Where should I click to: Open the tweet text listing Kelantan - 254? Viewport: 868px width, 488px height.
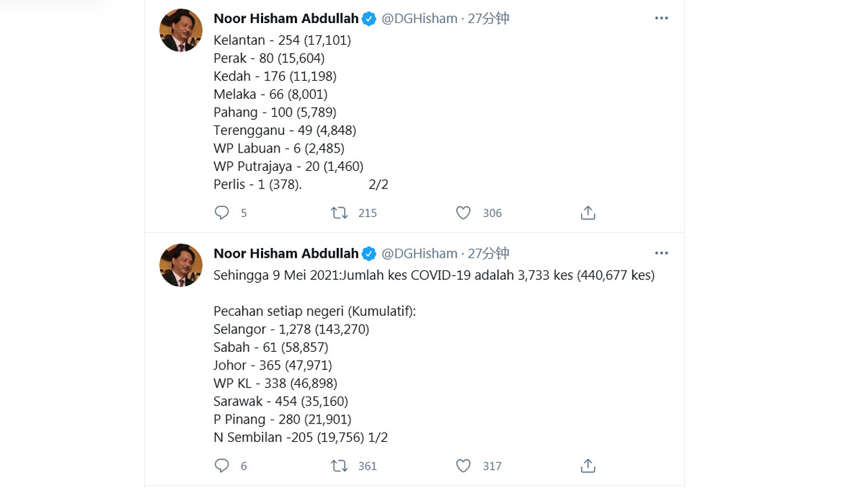point(301,112)
